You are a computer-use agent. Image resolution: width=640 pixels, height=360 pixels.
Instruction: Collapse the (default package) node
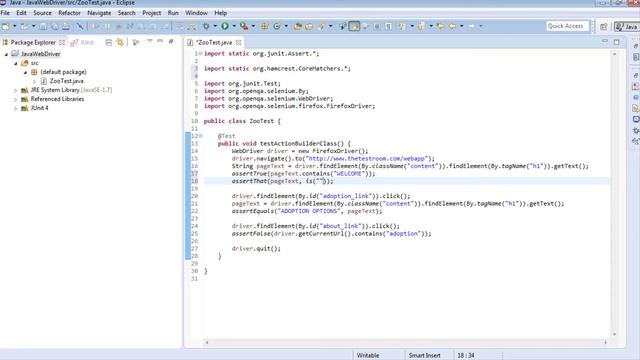pos(25,72)
